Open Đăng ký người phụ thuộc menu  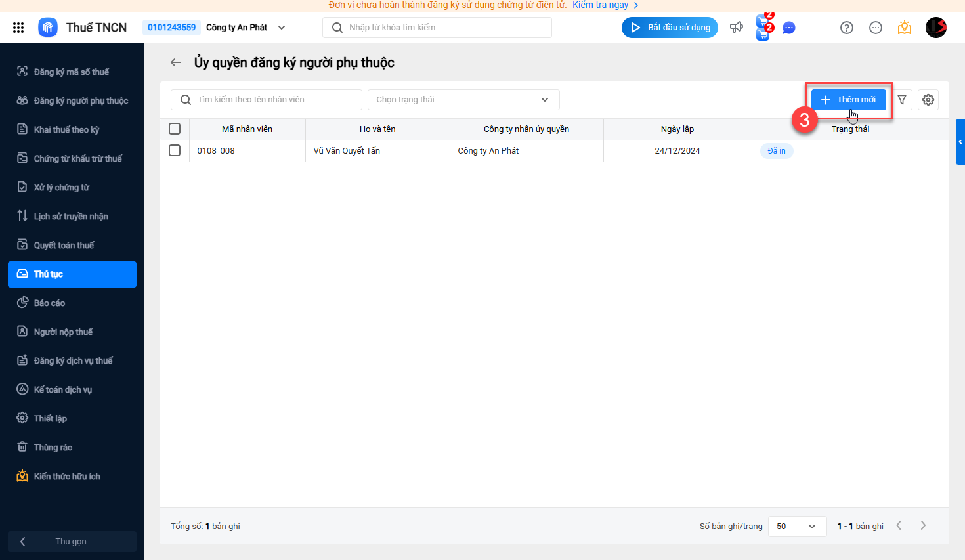coord(72,100)
